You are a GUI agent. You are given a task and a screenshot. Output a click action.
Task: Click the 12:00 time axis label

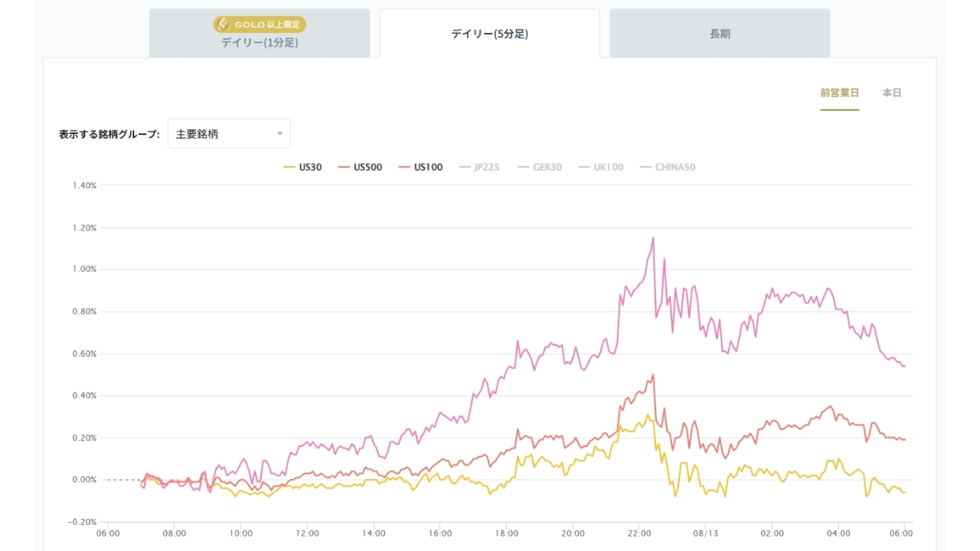coord(307,533)
